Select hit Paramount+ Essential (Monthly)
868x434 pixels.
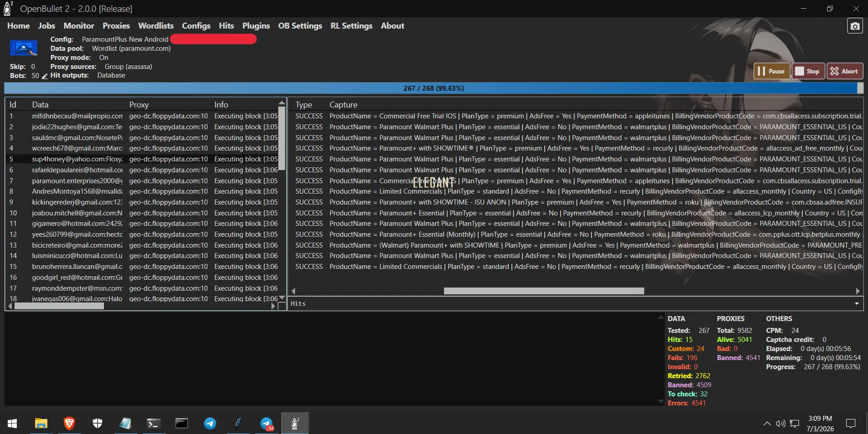[577, 234]
